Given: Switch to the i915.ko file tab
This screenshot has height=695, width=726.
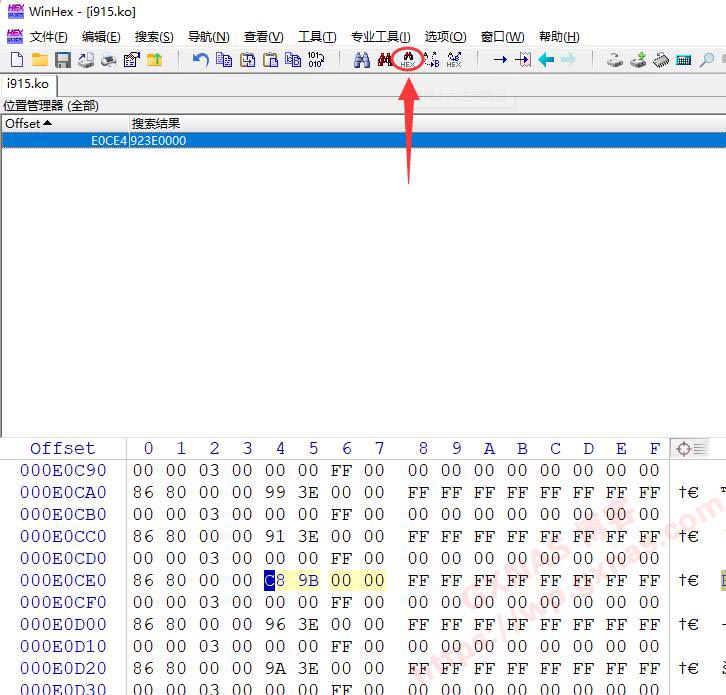Looking at the screenshot, I should (28, 85).
